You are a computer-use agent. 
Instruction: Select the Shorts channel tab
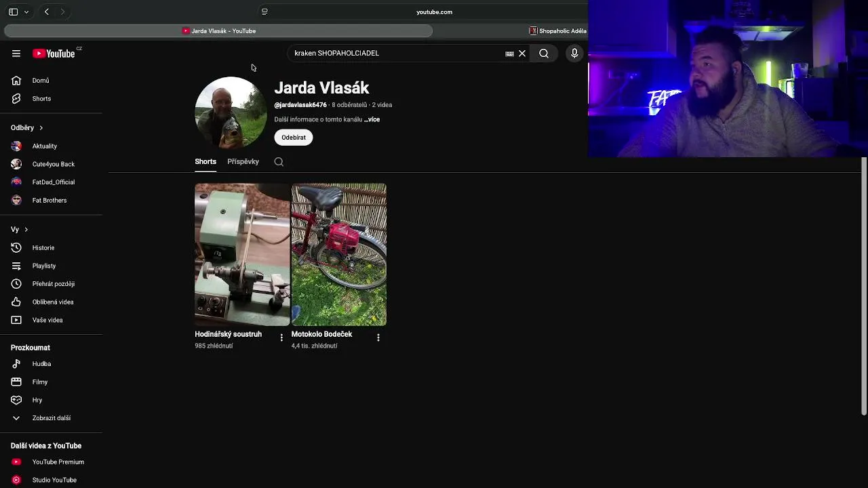(x=205, y=162)
